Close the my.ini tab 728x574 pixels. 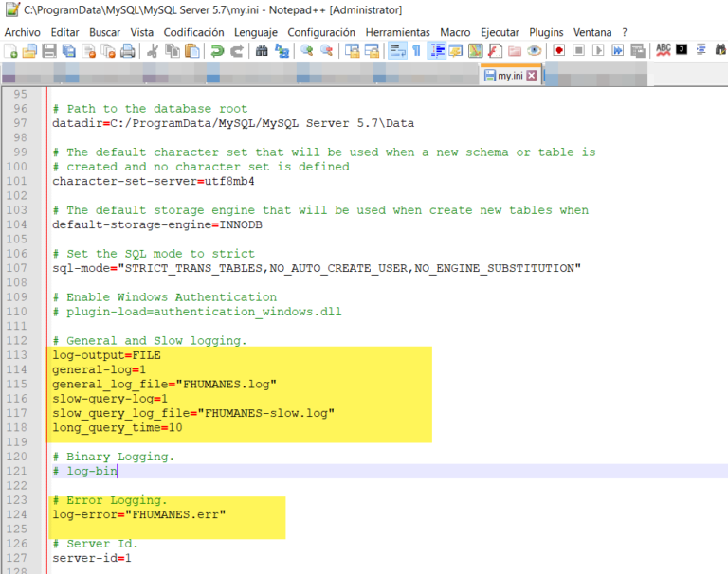[x=532, y=76]
